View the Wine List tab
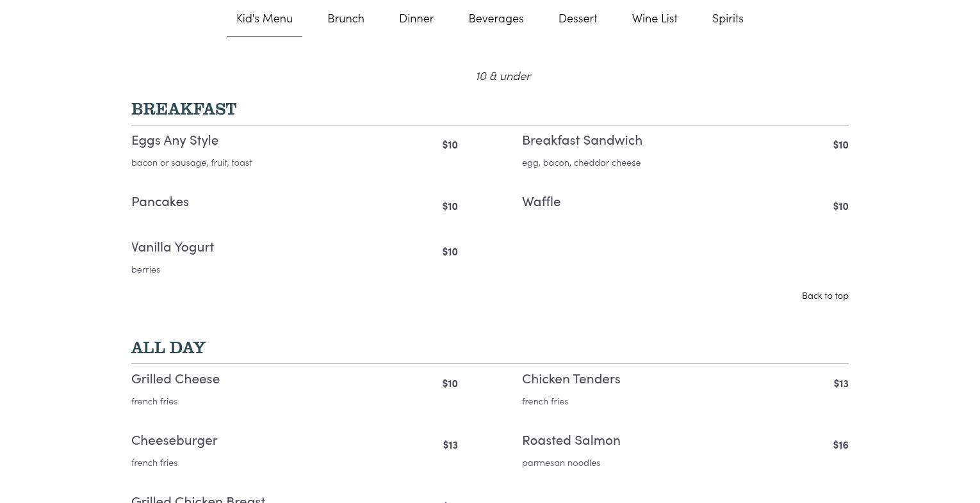Screen dimensions: 980x503 [x=655, y=19]
